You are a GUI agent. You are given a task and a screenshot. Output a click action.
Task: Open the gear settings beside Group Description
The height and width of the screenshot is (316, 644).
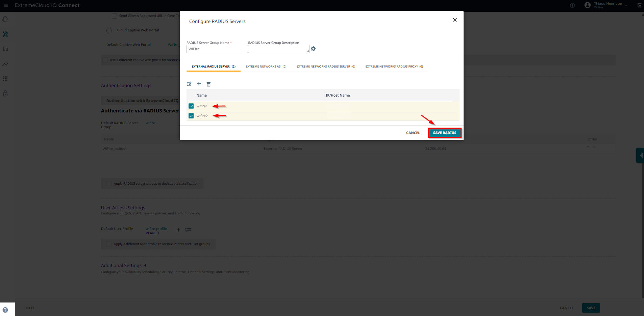[x=313, y=49]
